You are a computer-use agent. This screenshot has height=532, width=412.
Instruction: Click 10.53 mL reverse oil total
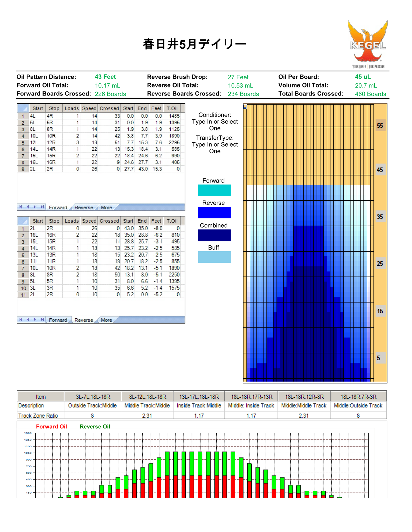tap(240, 86)
